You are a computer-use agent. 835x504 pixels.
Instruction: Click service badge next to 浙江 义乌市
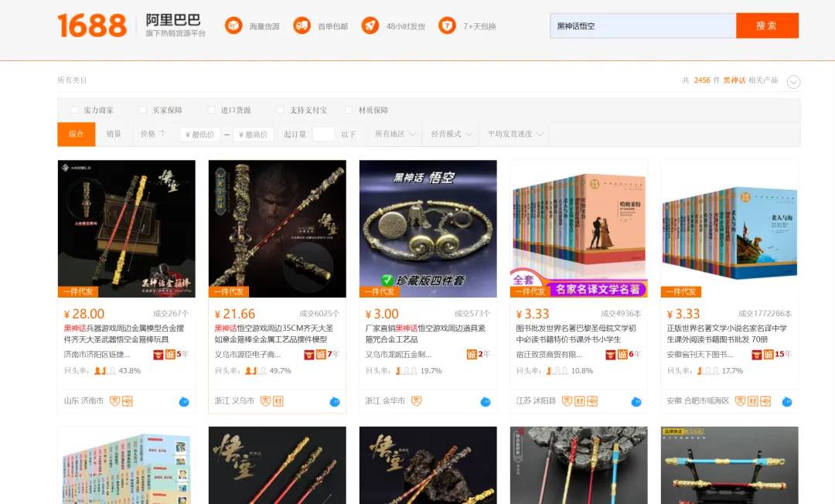265,400
